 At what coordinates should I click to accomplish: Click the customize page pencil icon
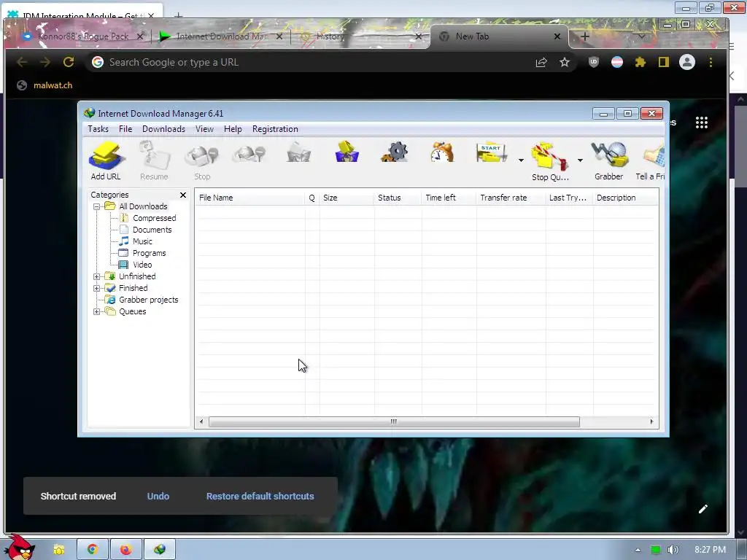coord(703,509)
